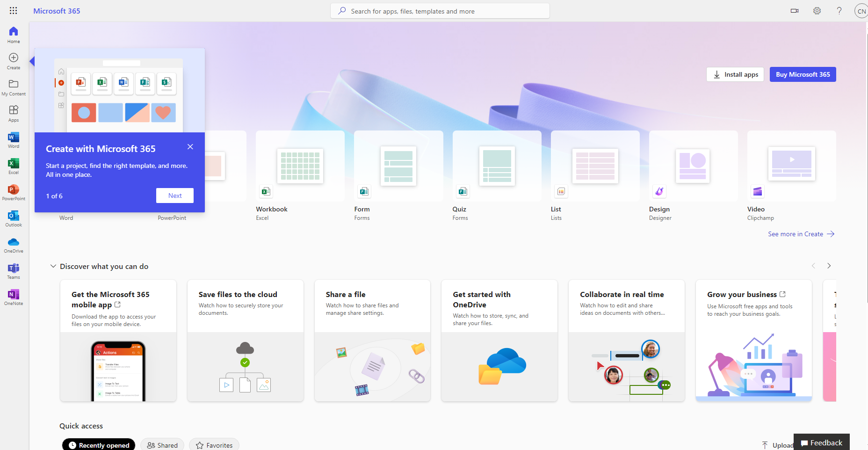Open Grow your business card
The image size is (868, 450).
click(754, 341)
